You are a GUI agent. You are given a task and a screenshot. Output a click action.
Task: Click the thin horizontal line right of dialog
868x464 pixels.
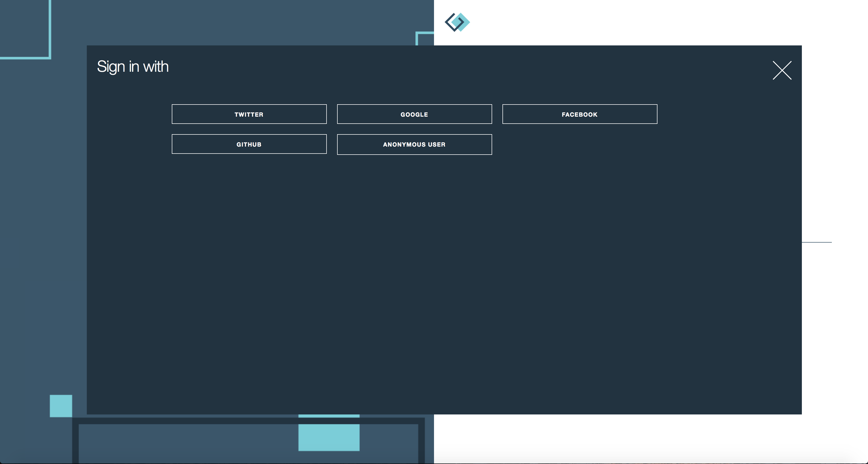click(x=817, y=242)
